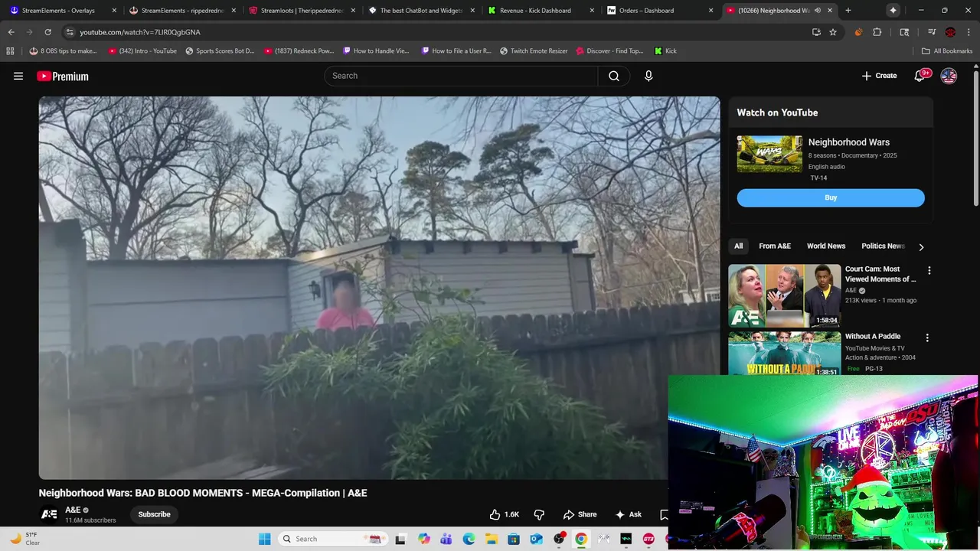The height and width of the screenshot is (551, 980).
Task: Start voice search with the microphone icon
Action: coord(648,76)
